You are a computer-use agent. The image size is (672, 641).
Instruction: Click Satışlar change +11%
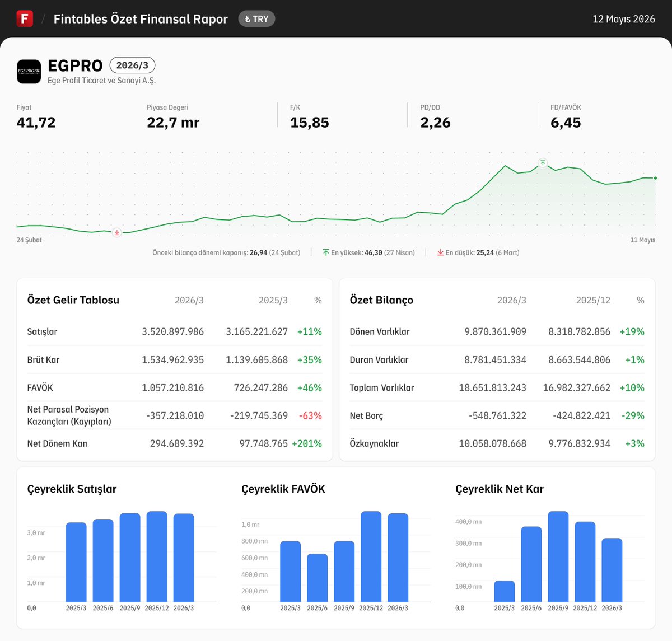click(310, 331)
